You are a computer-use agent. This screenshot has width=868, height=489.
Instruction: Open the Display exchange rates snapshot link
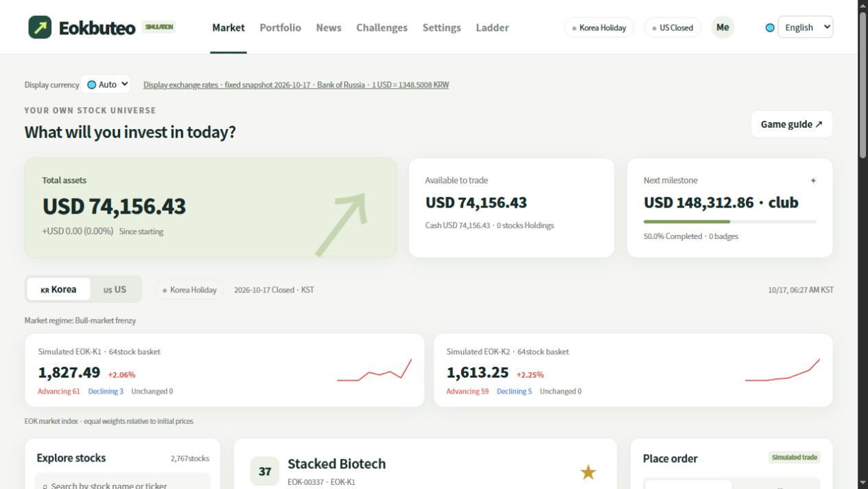point(296,85)
